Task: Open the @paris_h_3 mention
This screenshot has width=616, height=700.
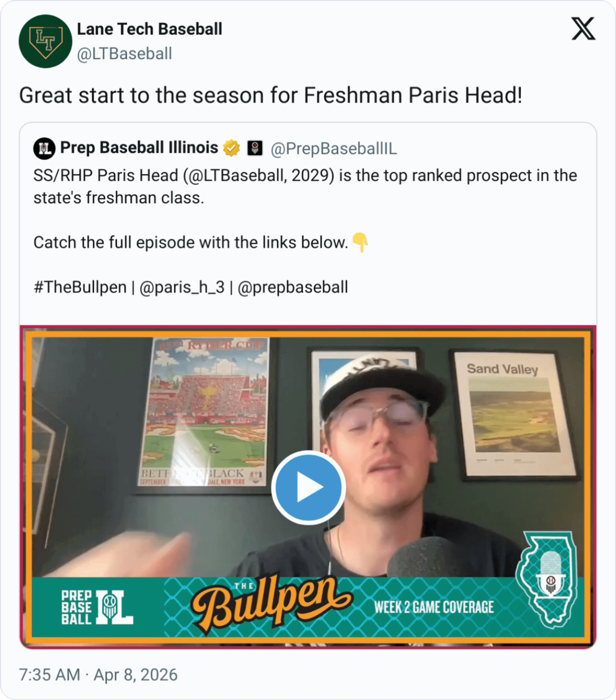Action: [182, 287]
